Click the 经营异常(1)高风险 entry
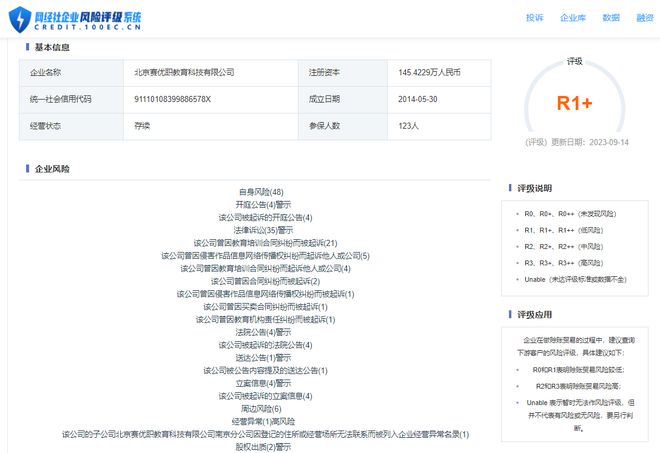Image resolution: width=660 pixels, height=453 pixels. (x=263, y=421)
